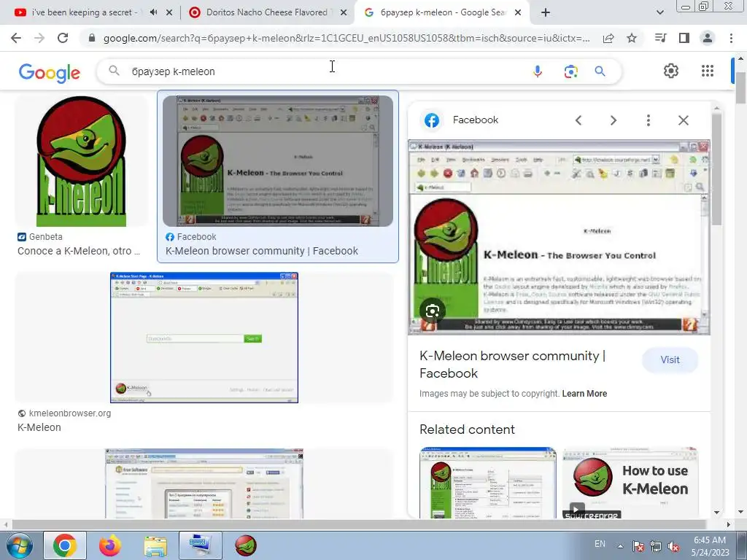Mute the YouTube tab audio icon
Viewport: 747px width, 560px height.
[x=153, y=12]
